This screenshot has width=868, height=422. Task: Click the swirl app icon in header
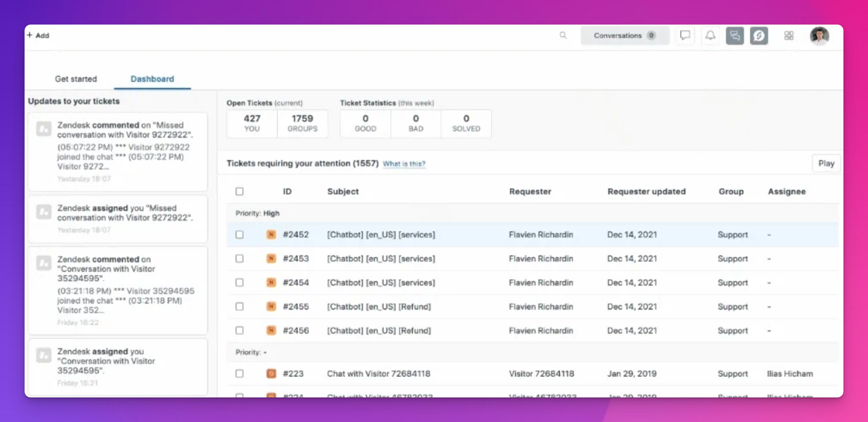coord(759,35)
